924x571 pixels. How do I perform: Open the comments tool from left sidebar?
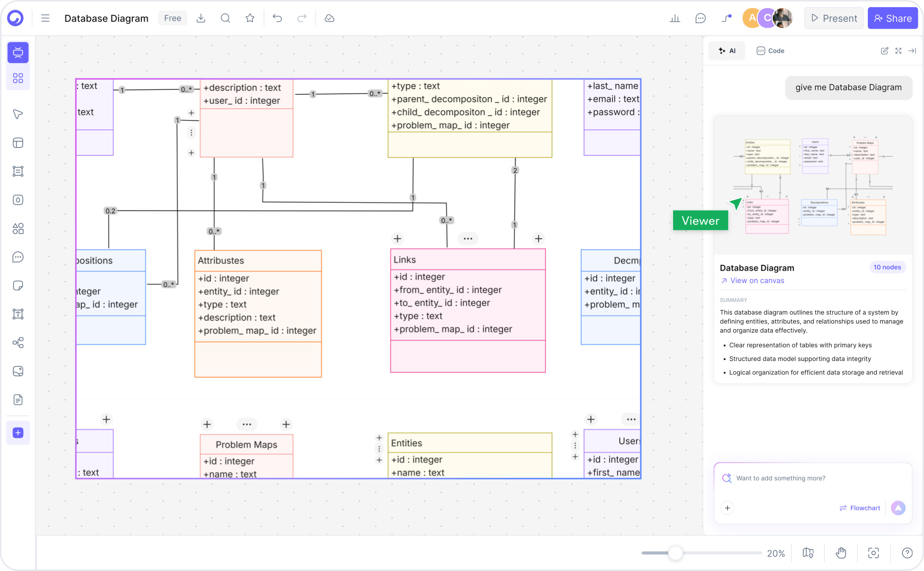[18, 257]
